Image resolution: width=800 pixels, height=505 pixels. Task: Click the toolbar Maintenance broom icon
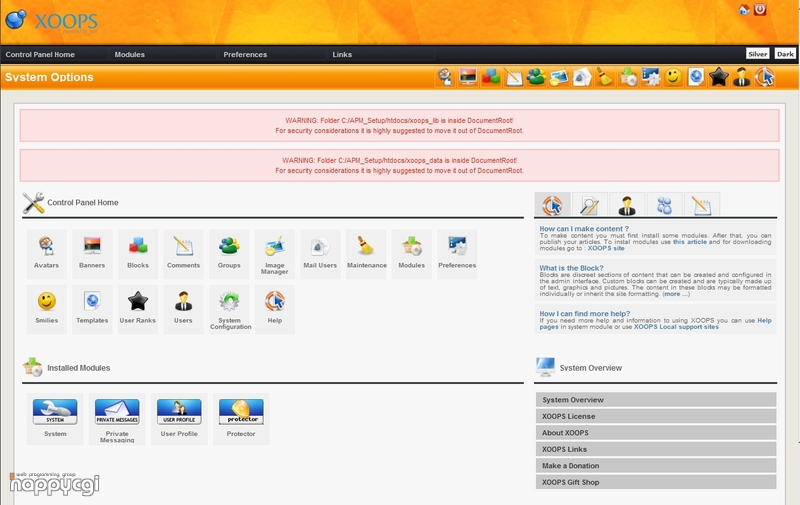coord(605,77)
